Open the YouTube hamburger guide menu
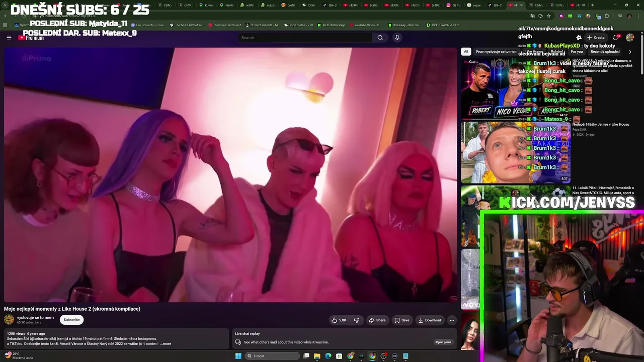Image resolution: width=644 pixels, height=362 pixels. point(9,38)
